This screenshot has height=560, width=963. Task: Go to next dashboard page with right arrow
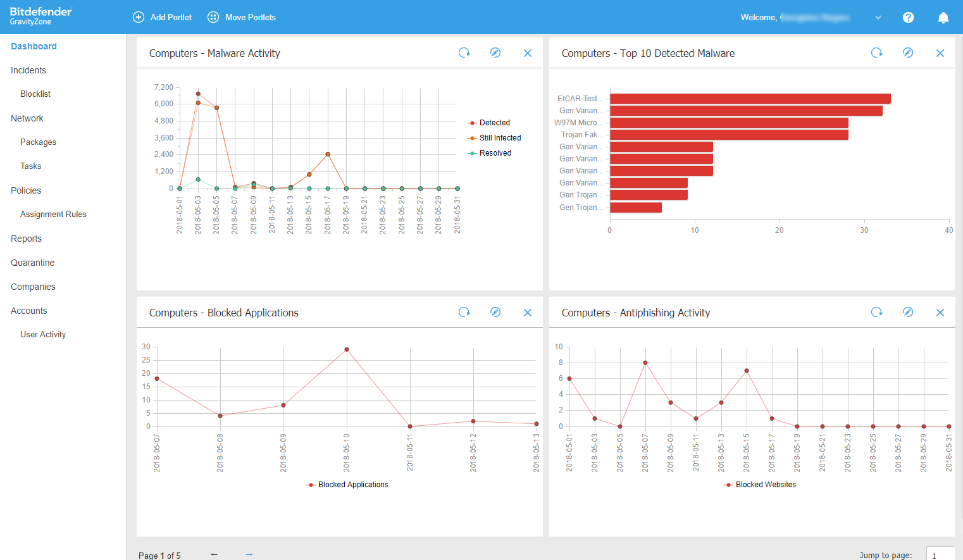click(x=249, y=554)
